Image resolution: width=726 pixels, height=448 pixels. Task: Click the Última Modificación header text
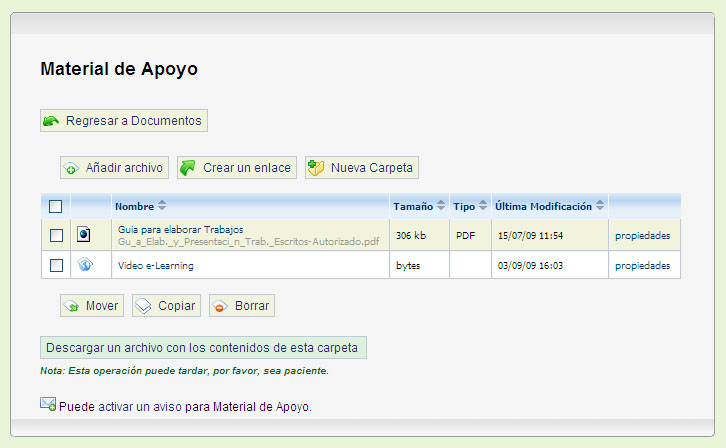pyautogui.click(x=544, y=206)
